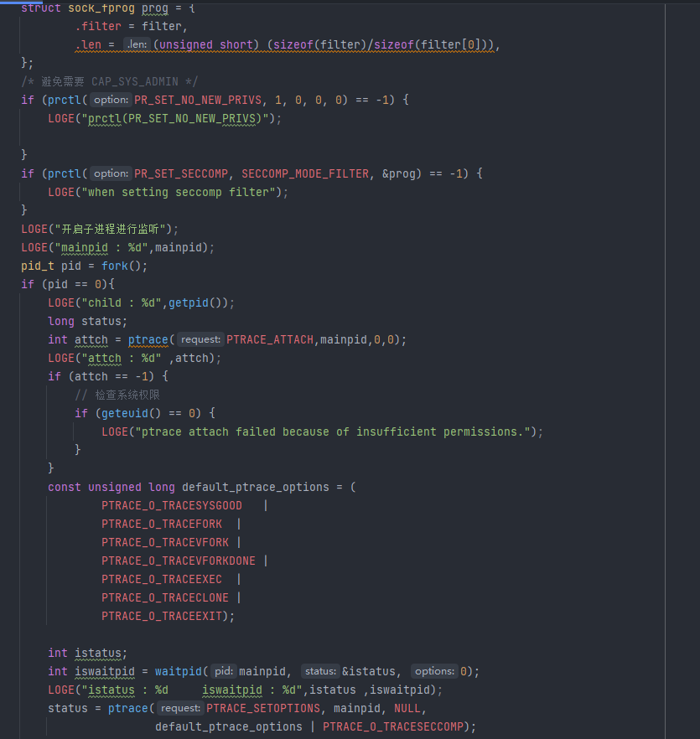Click attch in the "int attch" declaration
700x739 pixels.
tap(91, 340)
